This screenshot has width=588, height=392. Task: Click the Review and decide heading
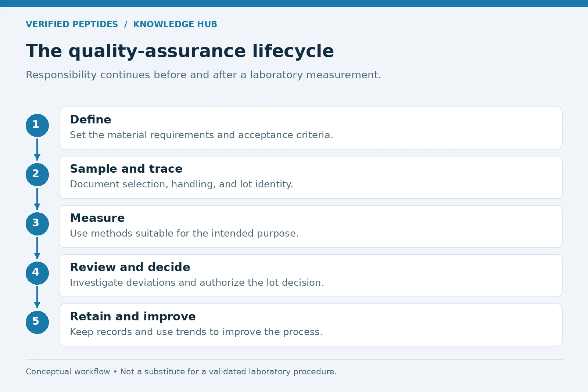(130, 267)
